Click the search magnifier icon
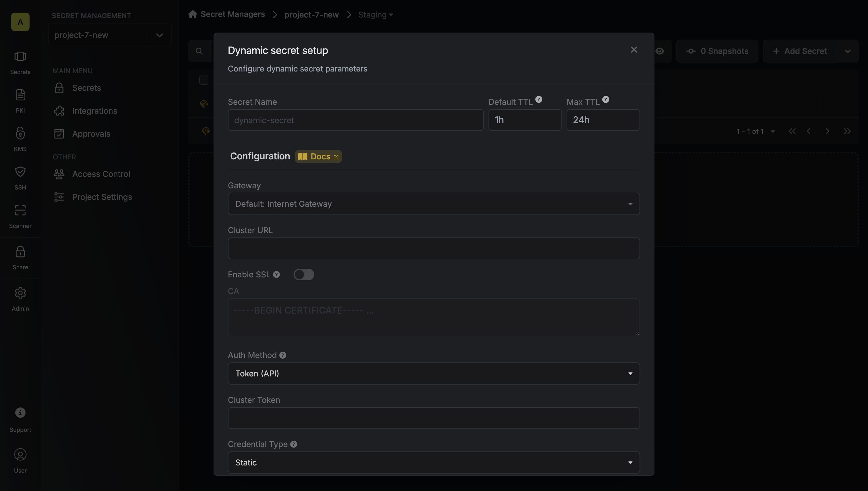This screenshot has width=868, height=491. click(x=199, y=51)
